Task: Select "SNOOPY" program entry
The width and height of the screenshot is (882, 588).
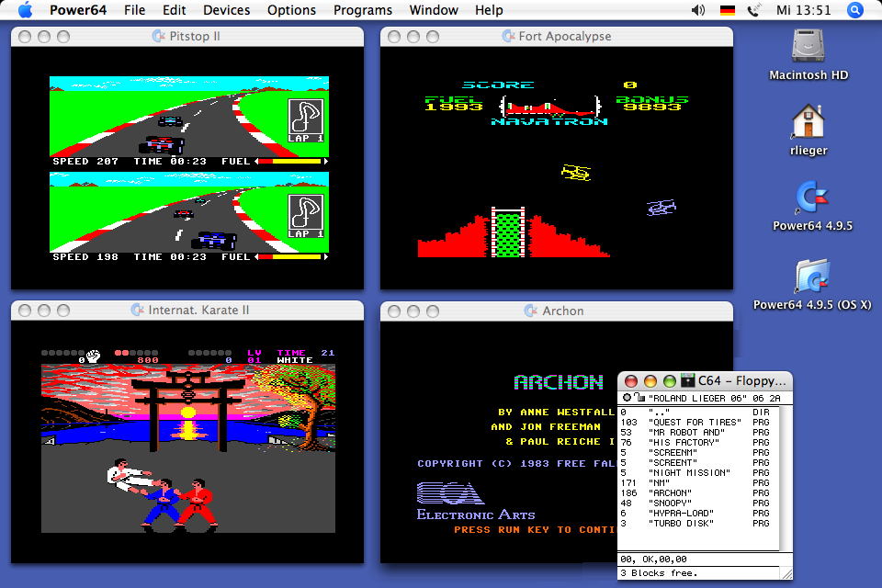Action: pyautogui.click(x=697, y=503)
